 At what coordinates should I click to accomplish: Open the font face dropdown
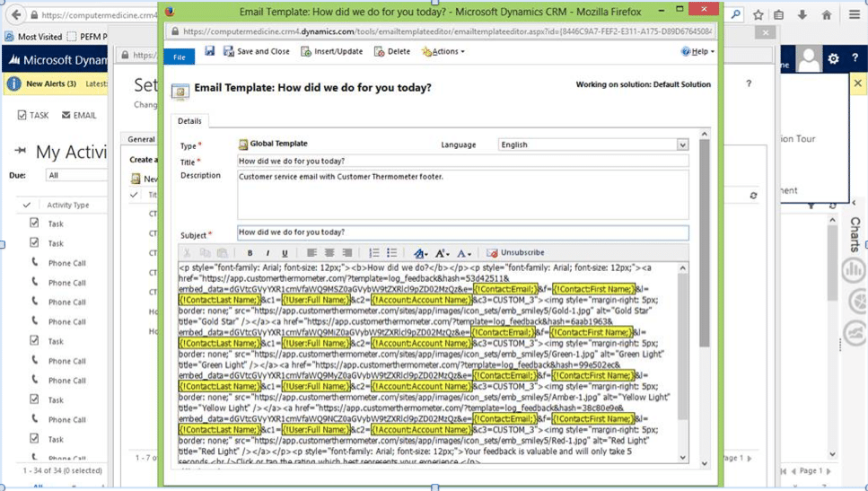(421, 253)
